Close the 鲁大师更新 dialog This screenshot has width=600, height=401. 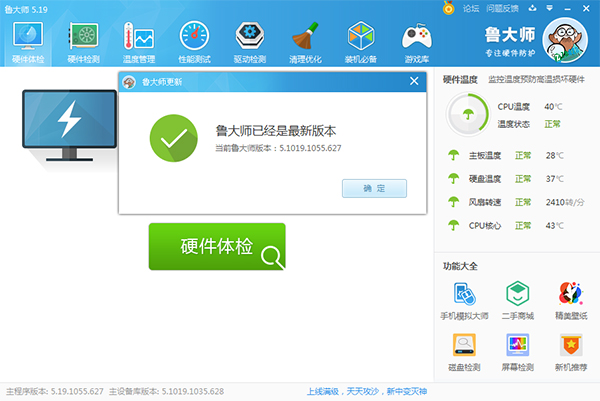[x=414, y=81]
